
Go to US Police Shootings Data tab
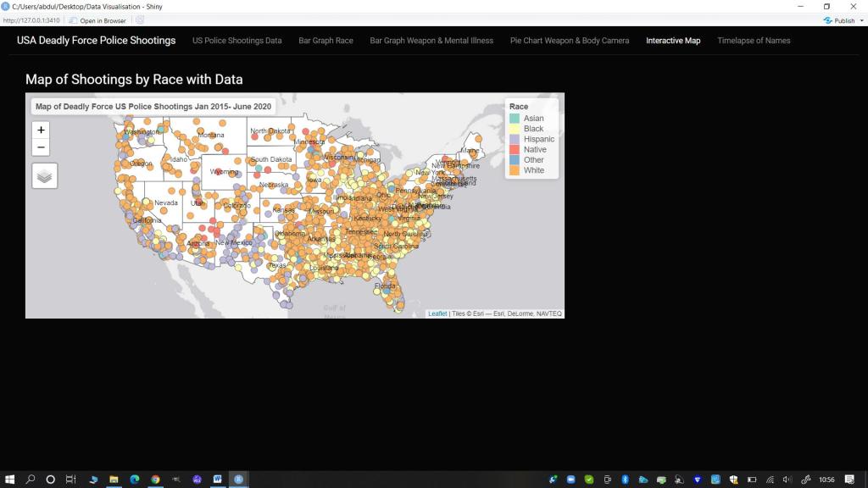point(236,41)
